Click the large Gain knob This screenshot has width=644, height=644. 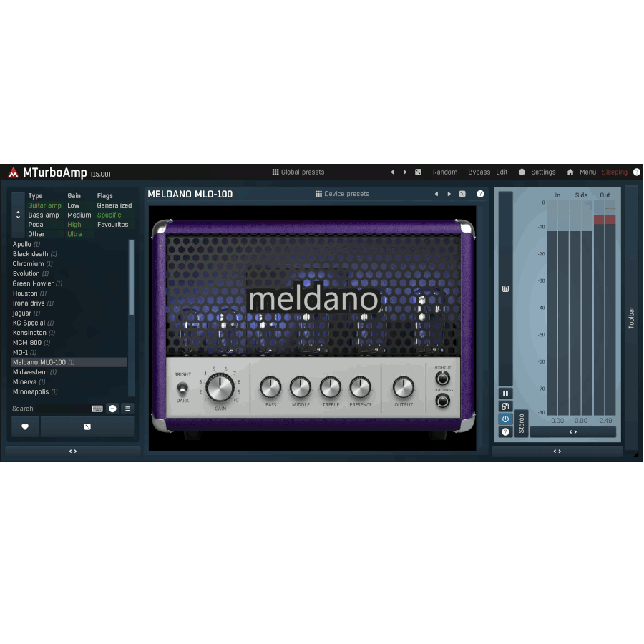pyautogui.click(x=220, y=387)
